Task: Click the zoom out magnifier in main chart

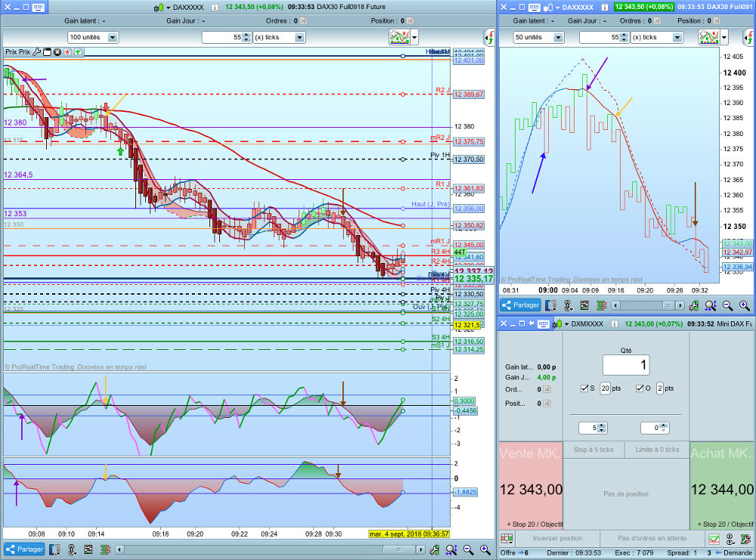Action: click(469, 549)
